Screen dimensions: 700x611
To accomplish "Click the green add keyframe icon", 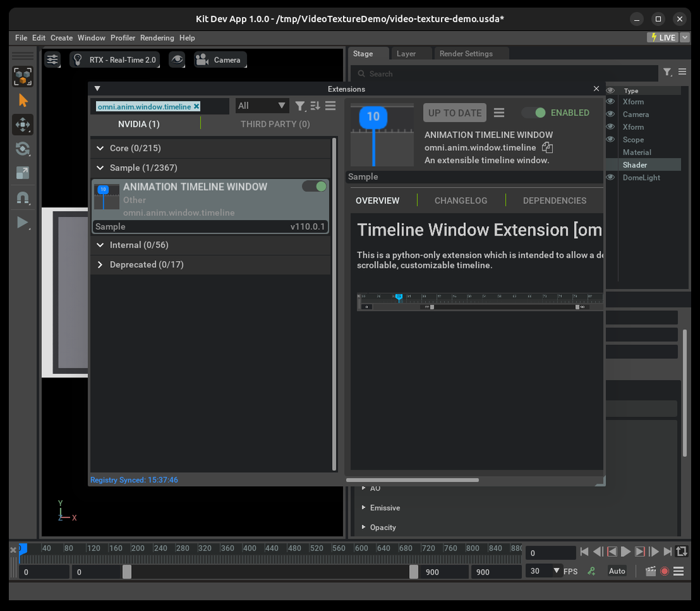I will click(592, 571).
